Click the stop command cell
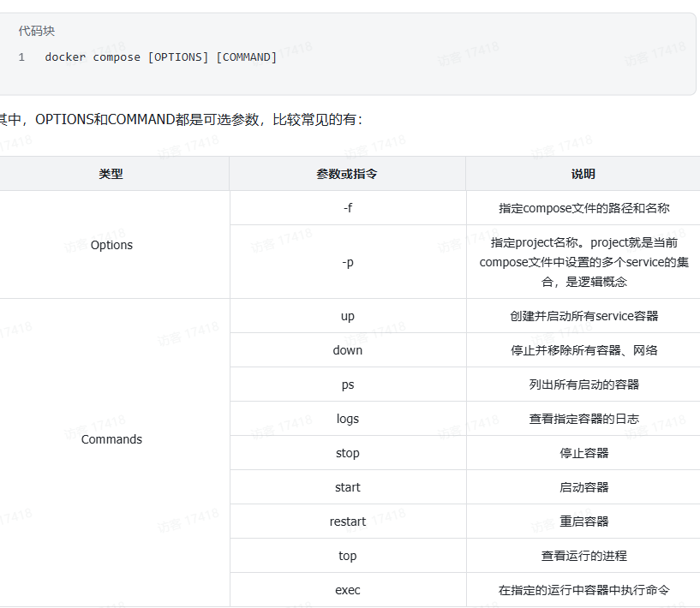Image resolution: width=700 pixels, height=608 pixels. (347, 452)
